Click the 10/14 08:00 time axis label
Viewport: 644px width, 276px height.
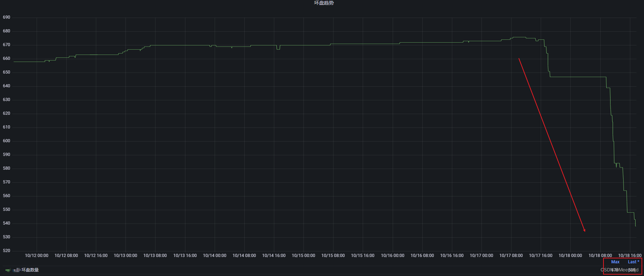click(x=244, y=256)
